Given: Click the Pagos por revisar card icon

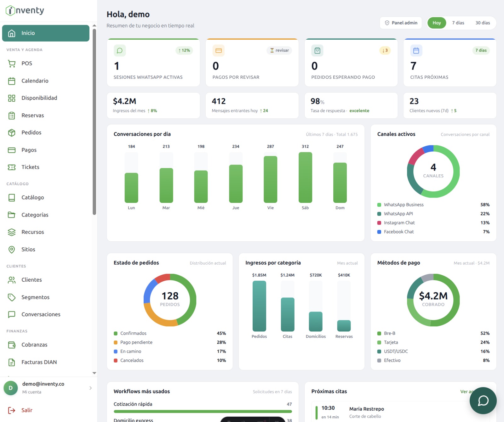Looking at the screenshot, I should 219,50.
